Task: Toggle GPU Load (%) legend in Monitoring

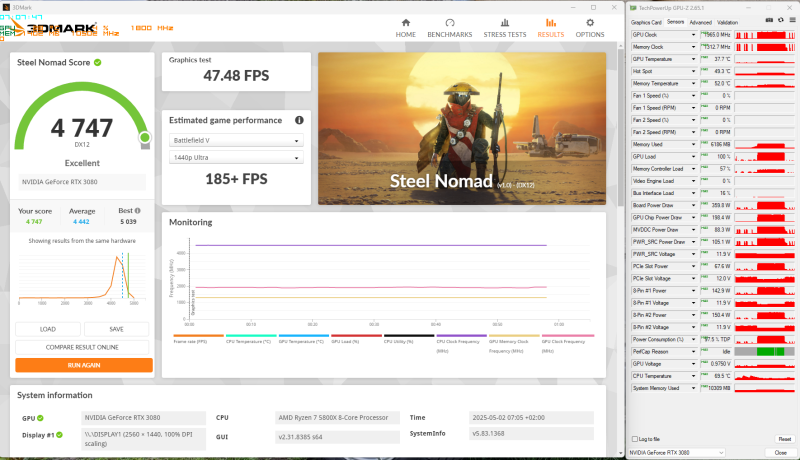Action: (x=356, y=339)
